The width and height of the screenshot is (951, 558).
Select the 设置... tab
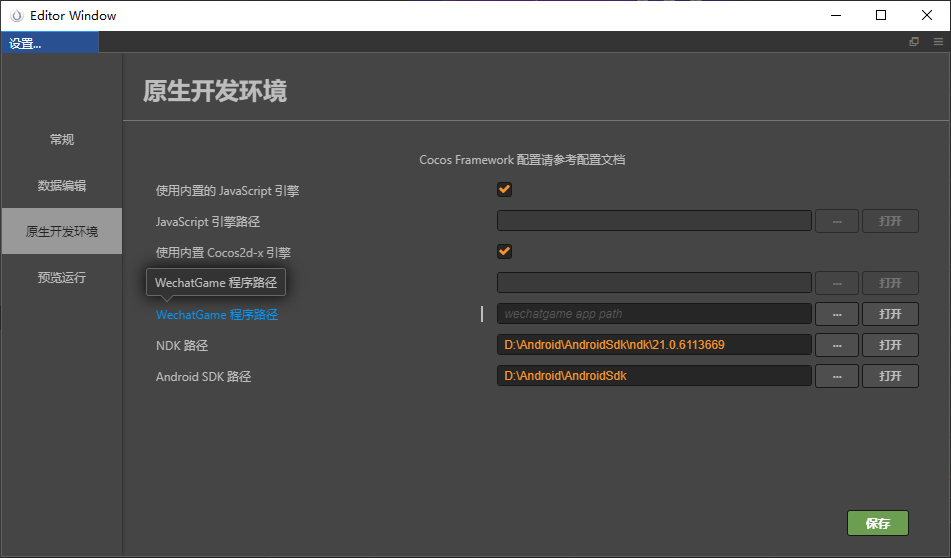click(50, 43)
